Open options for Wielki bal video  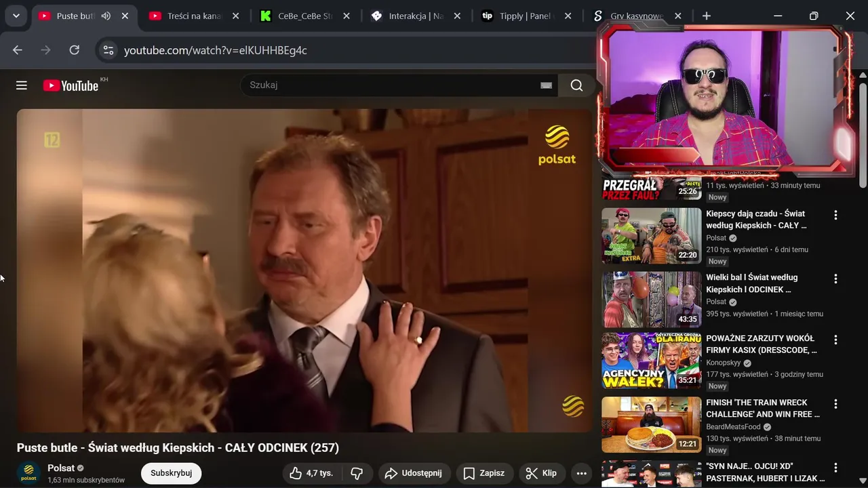[835, 279]
